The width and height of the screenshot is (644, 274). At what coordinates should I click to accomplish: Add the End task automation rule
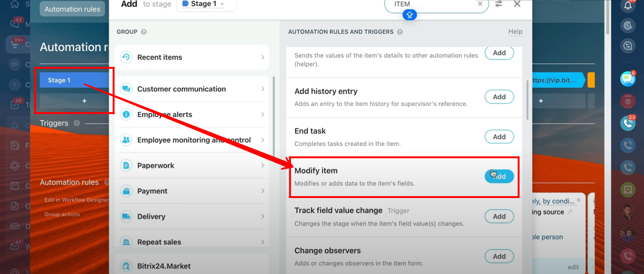click(499, 137)
